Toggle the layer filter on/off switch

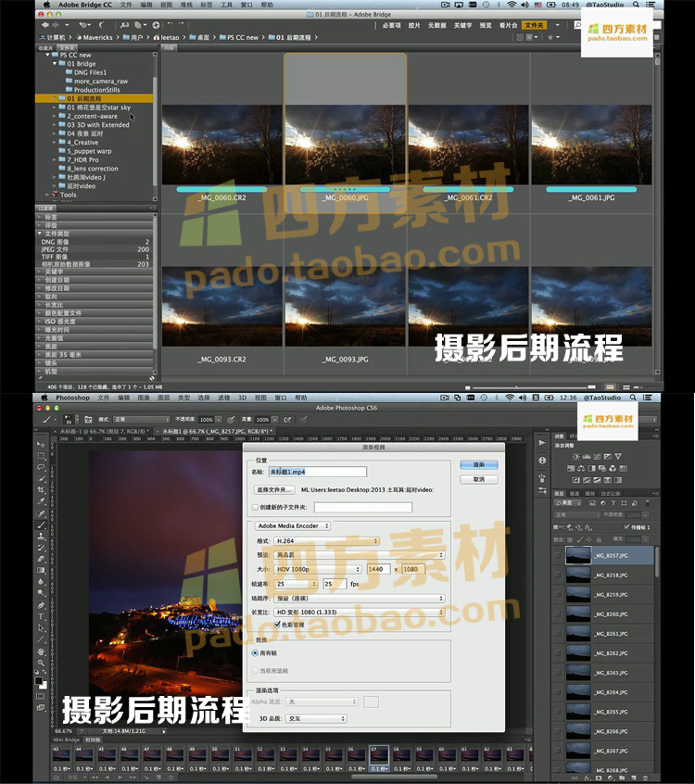(648, 502)
